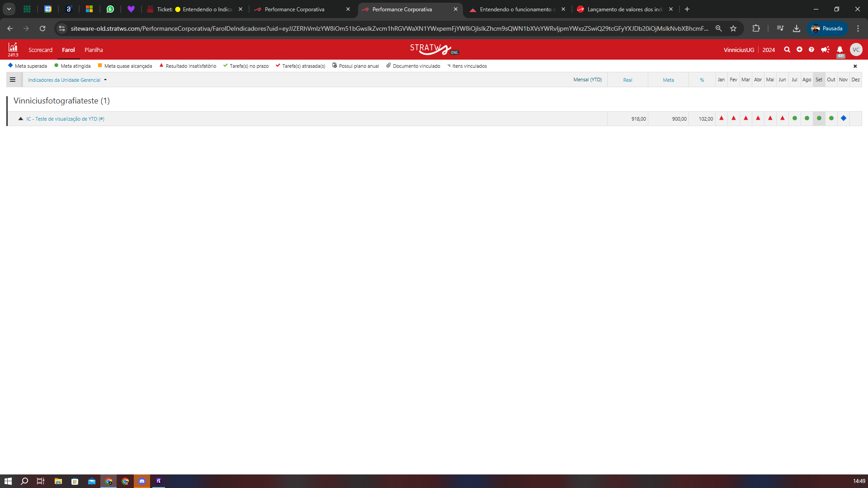Click the Documento vinculado legend item
868x488 pixels.
[413, 66]
